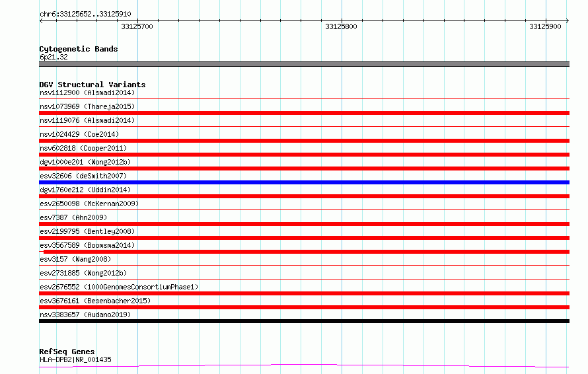Click the 33125700 ruler coordinate
588x374 pixels.
tap(137, 26)
